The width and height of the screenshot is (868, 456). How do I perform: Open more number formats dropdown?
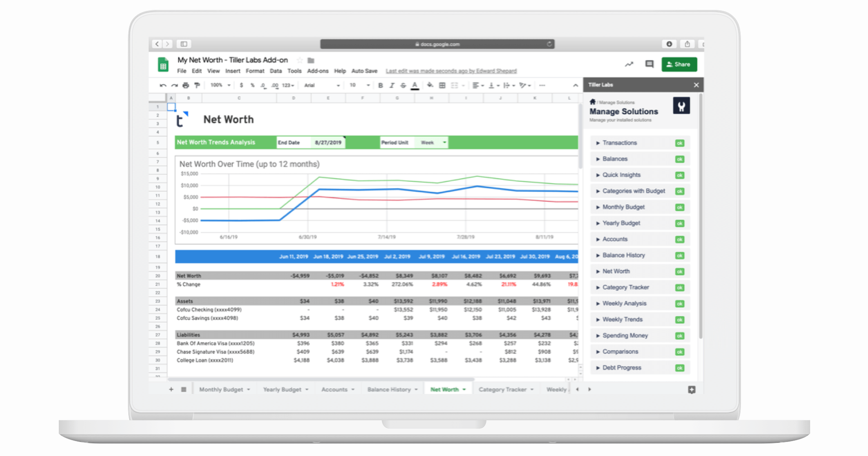(x=288, y=85)
